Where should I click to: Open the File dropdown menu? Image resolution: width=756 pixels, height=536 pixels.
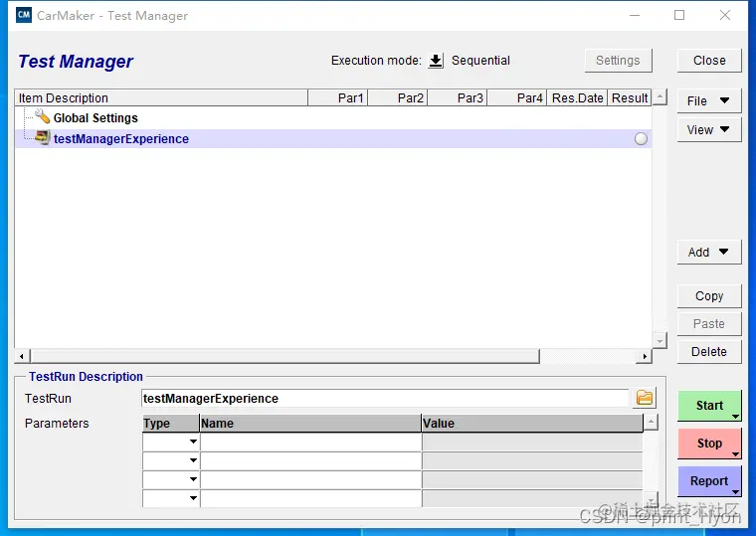708,100
